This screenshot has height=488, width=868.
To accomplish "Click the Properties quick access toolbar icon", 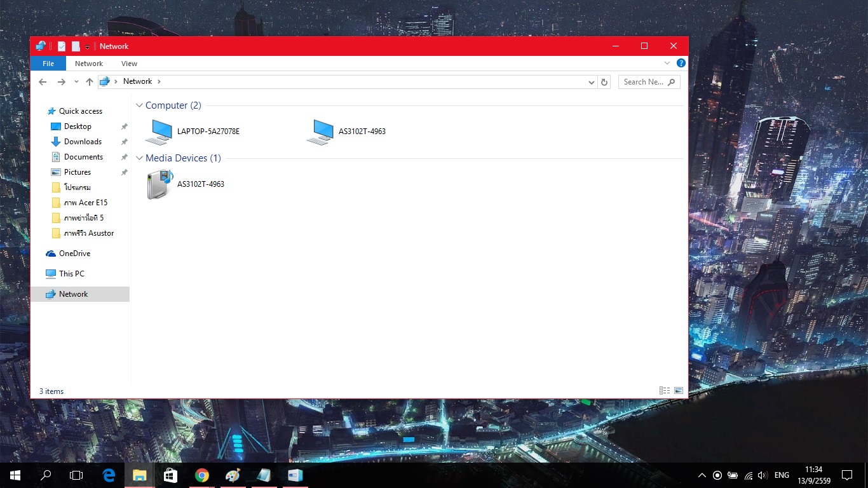I will [x=62, y=46].
